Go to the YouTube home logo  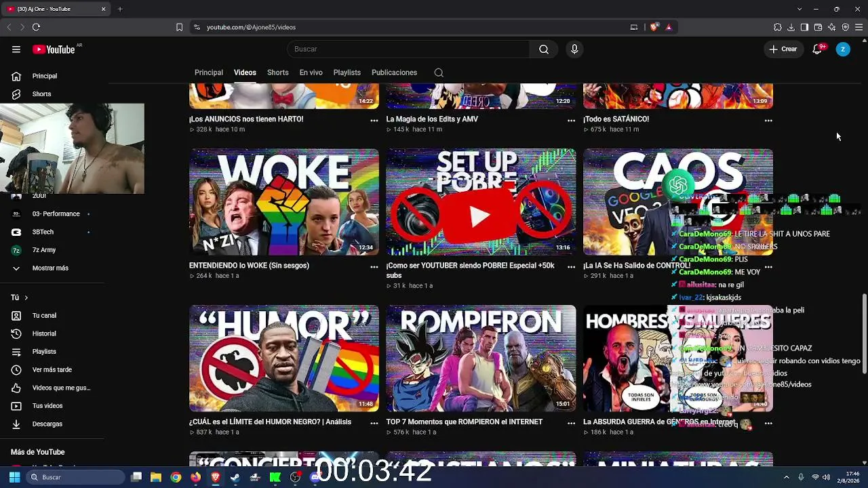pos(54,49)
